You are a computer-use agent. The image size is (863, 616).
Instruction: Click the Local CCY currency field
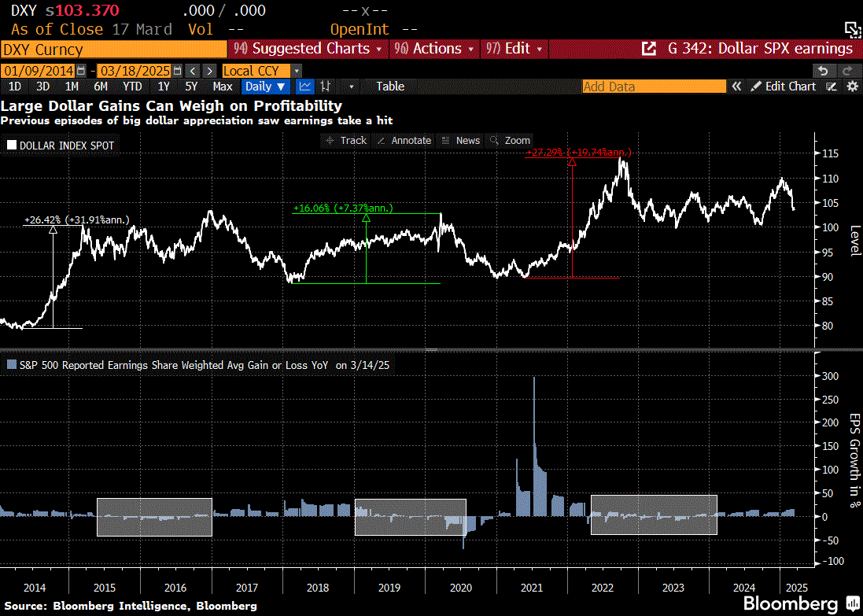coord(257,71)
